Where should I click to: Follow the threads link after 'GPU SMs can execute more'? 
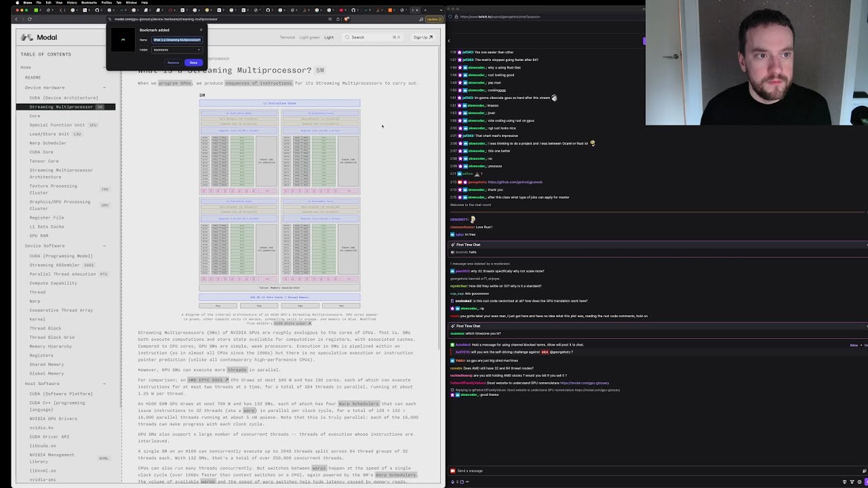coord(237,370)
